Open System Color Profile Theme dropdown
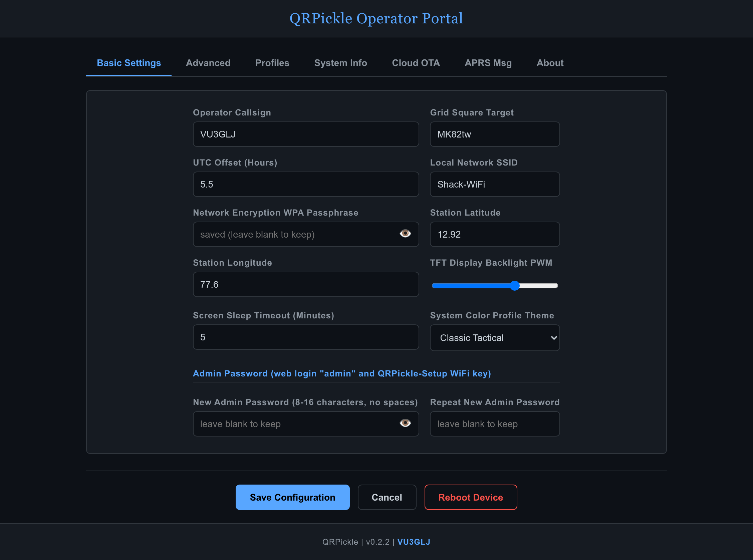Screen dimensions: 753x560 click(495, 338)
